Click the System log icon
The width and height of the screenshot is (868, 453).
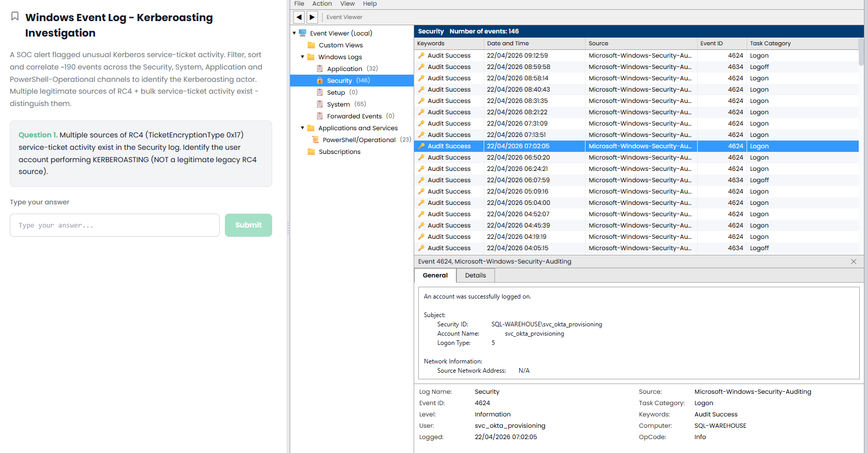(x=320, y=104)
